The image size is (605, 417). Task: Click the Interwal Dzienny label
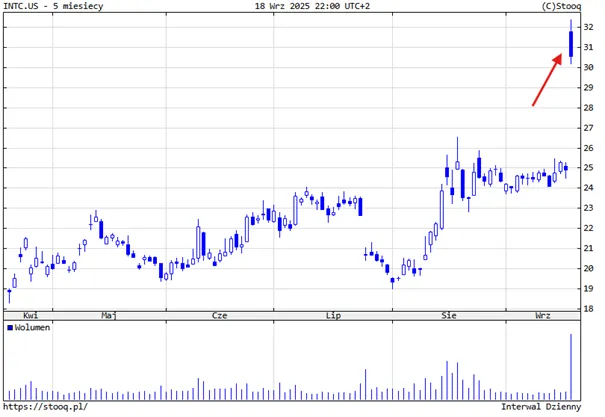(541, 407)
